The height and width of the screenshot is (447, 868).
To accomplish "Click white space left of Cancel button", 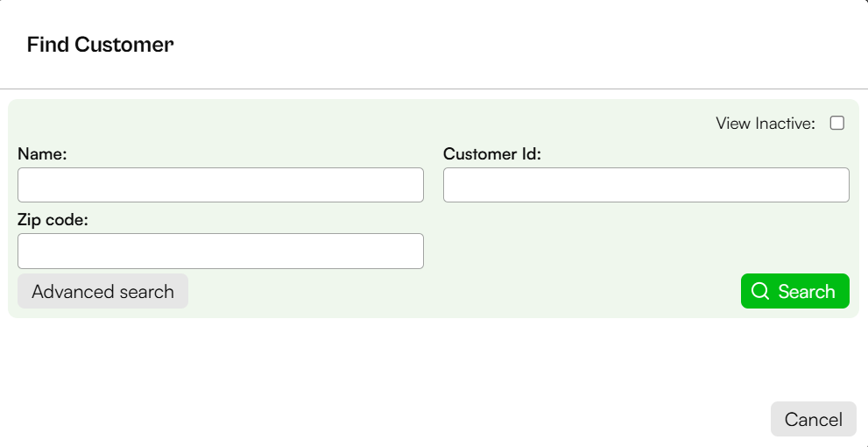I will pos(387,419).
